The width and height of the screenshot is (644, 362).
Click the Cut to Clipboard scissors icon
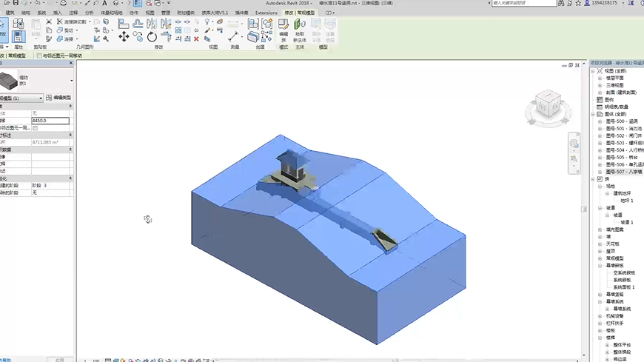point(49,21)
